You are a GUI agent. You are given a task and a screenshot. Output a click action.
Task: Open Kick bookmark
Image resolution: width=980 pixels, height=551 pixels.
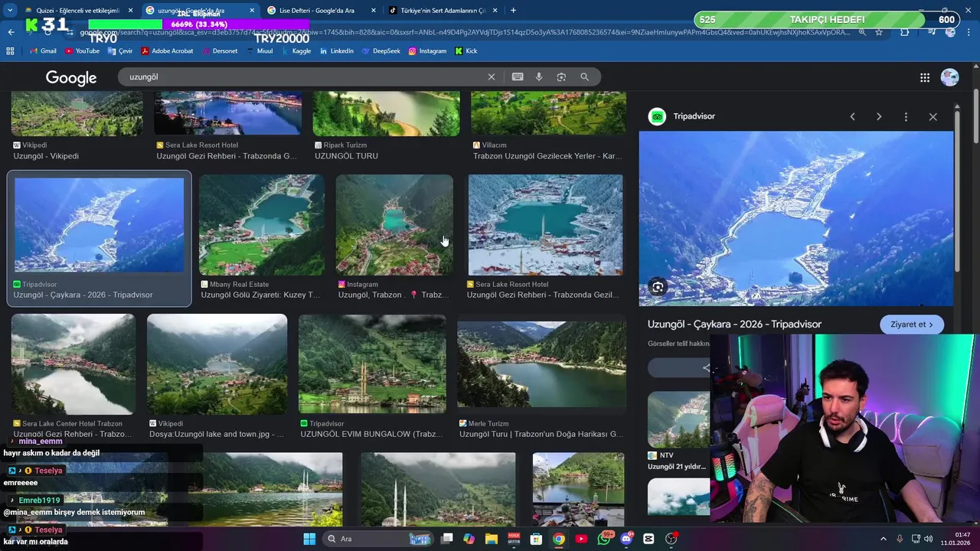(465, 51)
